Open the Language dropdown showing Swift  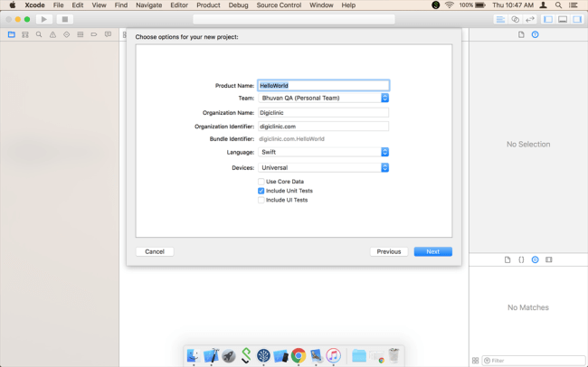point(323,152)
